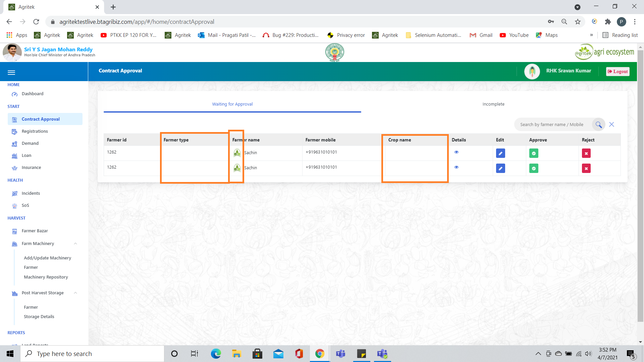Clear search with the X icon
The height and width of the screenshot is (362, 644).
pyautogui.click(x=611, y=124)
